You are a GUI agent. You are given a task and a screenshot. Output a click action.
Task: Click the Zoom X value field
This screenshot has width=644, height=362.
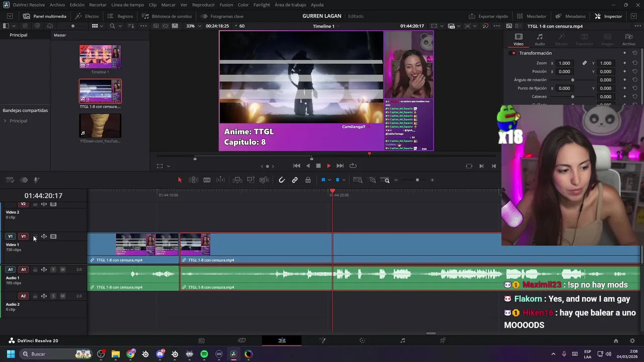tap(565, 63)
